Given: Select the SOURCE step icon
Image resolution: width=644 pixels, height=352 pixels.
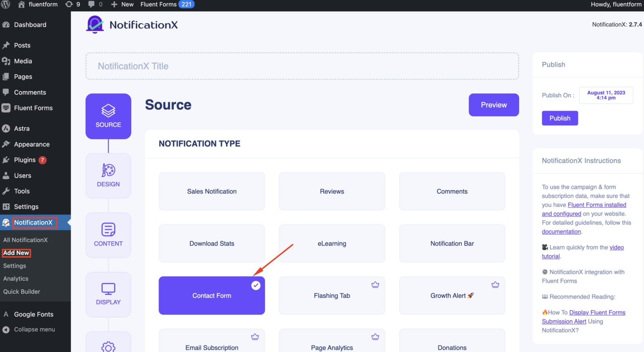Looking at the screenshot, I should (x=108, y=116).
